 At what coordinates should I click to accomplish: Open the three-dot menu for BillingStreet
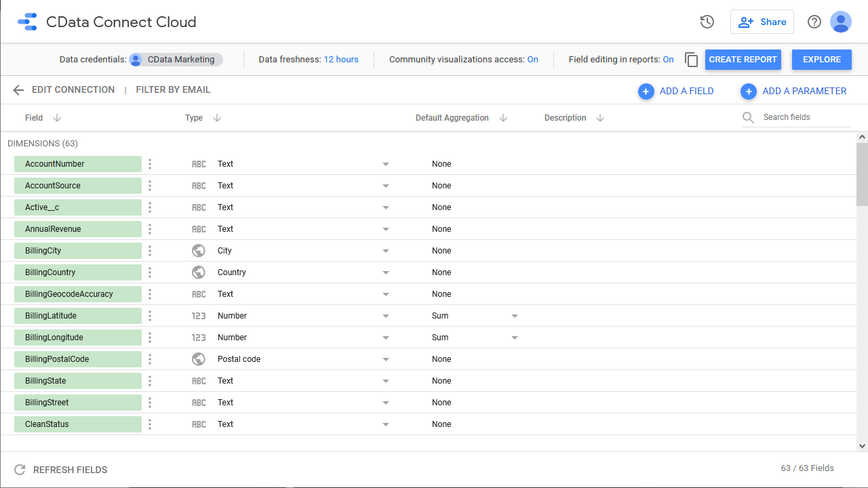150,403
